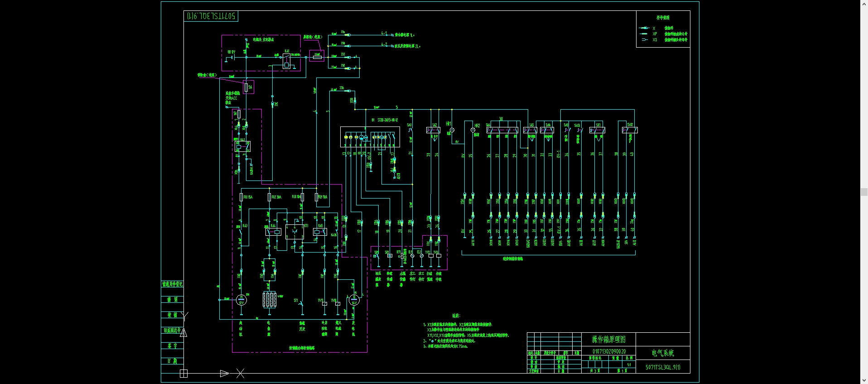Click the 5A fuse box symbol
The height and width of the screenshot is (384, 868).
(248, 87)
